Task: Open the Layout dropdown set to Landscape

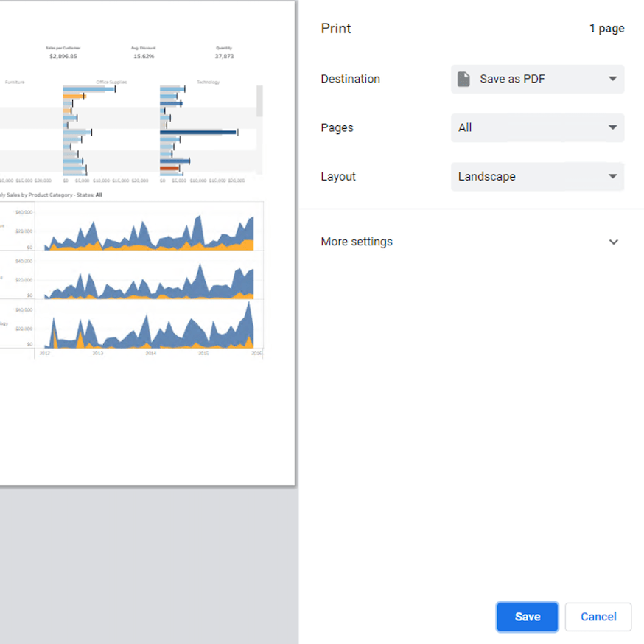Action: coord(537,177)
